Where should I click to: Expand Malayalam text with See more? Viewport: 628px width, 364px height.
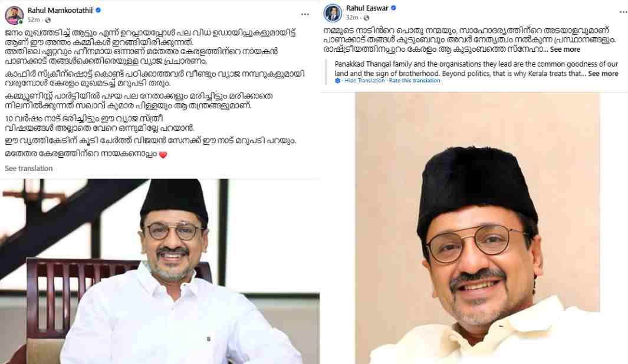click(565, 49)
